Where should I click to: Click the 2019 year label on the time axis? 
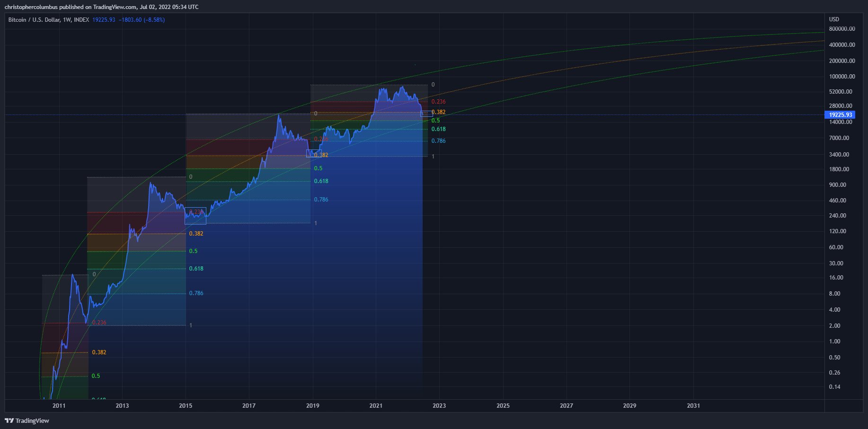pyautogui.click(x=312, y=406)
